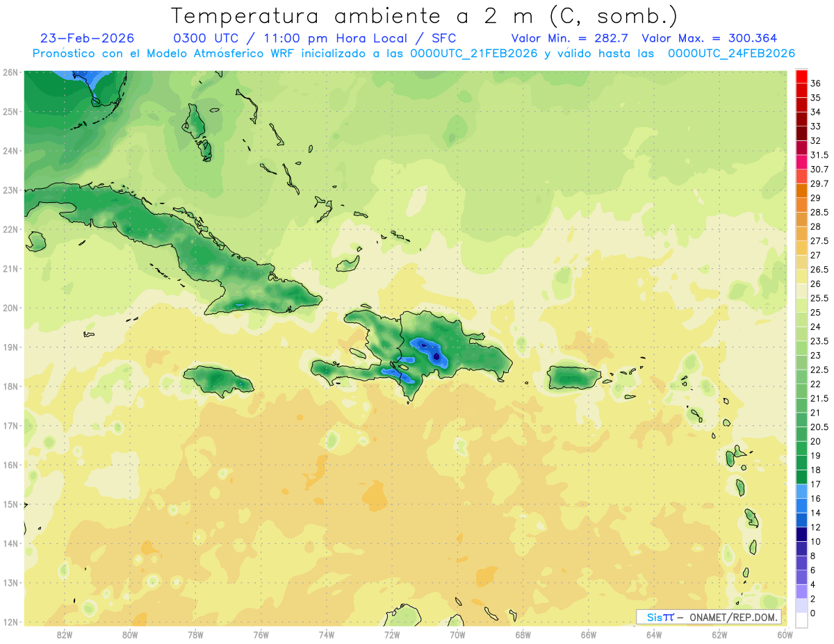Pick the coral swatch between 29.7 and 30.7
834x644 pixels.
tap(801, 176)
